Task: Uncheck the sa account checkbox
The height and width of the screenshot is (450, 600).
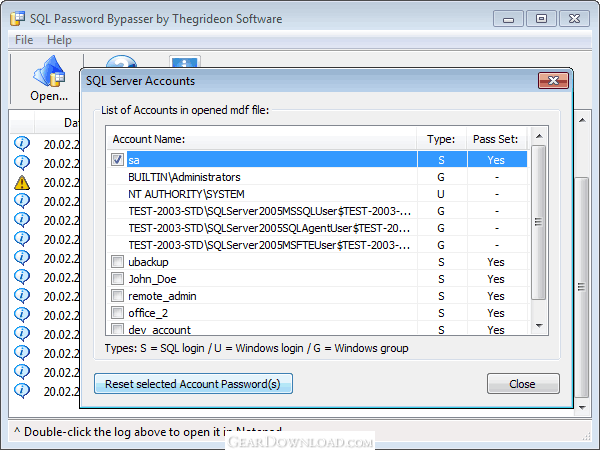Action: point(117,160)
